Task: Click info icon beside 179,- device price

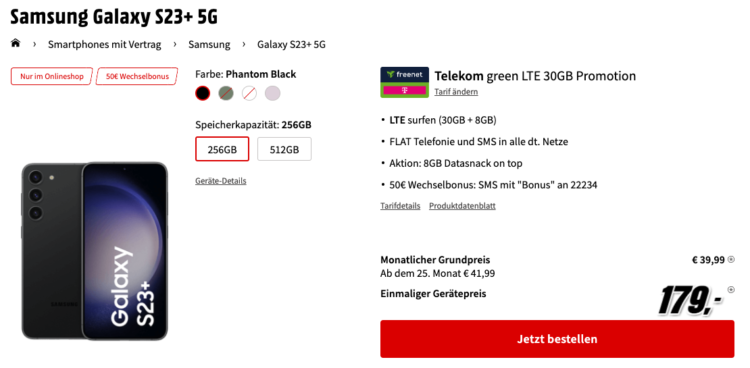Action: 731,290
